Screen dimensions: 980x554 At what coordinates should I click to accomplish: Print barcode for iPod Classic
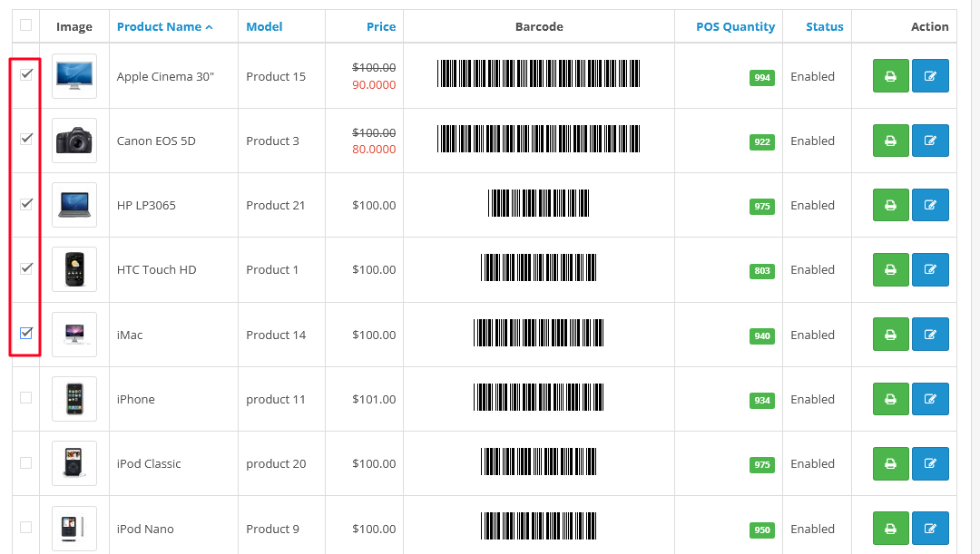[x=891, y=463]
